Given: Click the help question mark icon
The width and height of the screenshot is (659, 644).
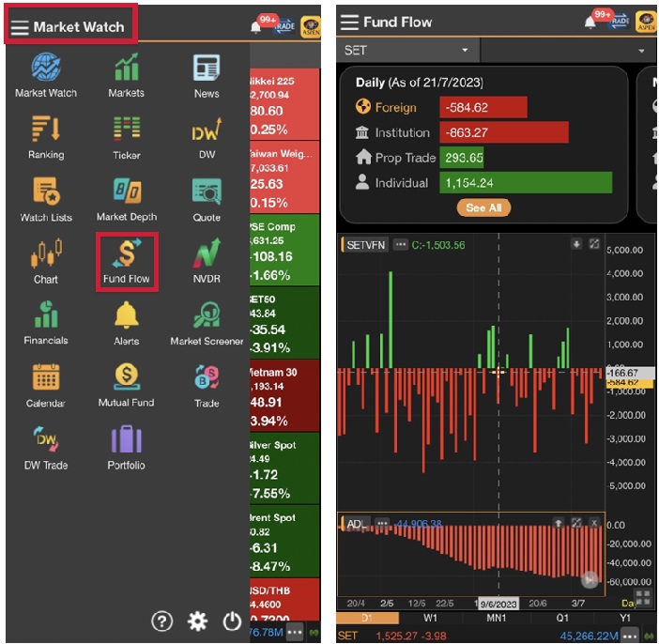Looking at the screenshot, I should (x=161, y=621).
